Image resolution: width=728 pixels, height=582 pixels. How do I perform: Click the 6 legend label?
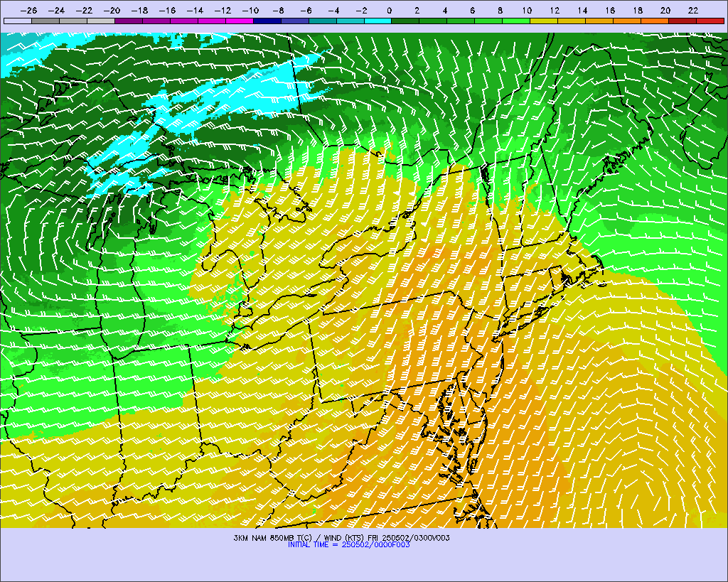pos(472,10)
